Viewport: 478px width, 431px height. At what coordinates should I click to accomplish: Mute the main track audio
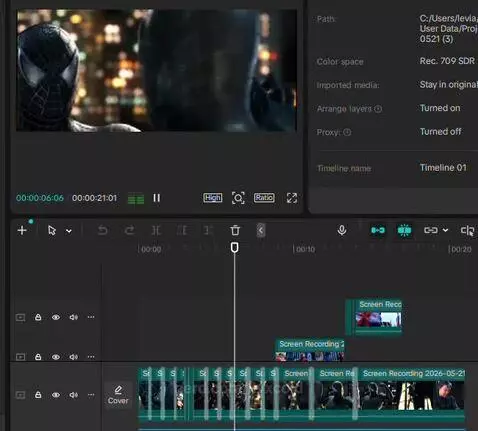73,395
